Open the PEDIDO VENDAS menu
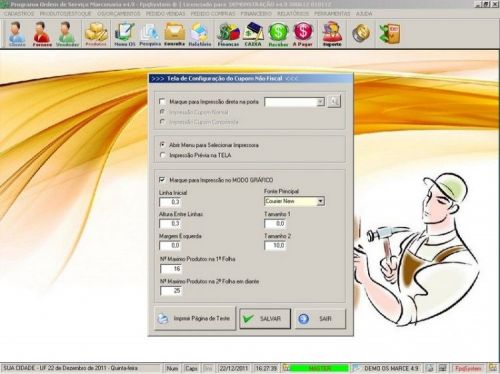The width and height of the screenshot is (500, 374). 165,14
